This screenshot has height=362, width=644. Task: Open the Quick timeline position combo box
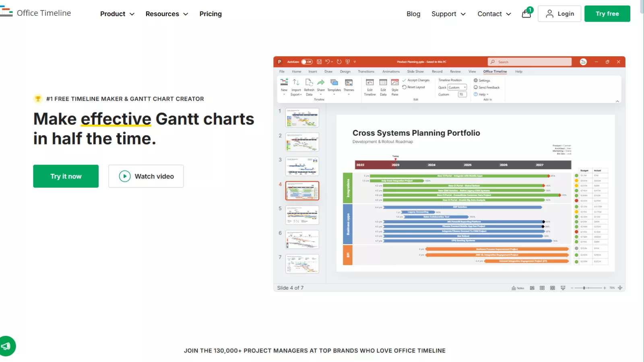point(457,87)
